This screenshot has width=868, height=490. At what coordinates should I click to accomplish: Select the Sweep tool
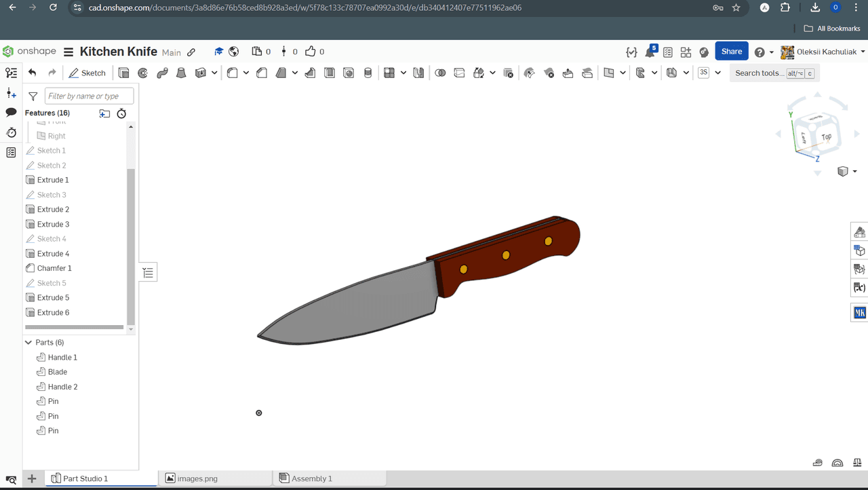162,73
